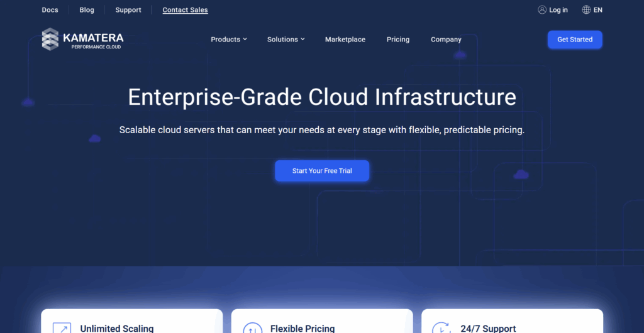Image resolution: width=644 pixels, height=333 pixels.
Task: Click the Flexible Pricing card icon
Action: click(252, 328)
